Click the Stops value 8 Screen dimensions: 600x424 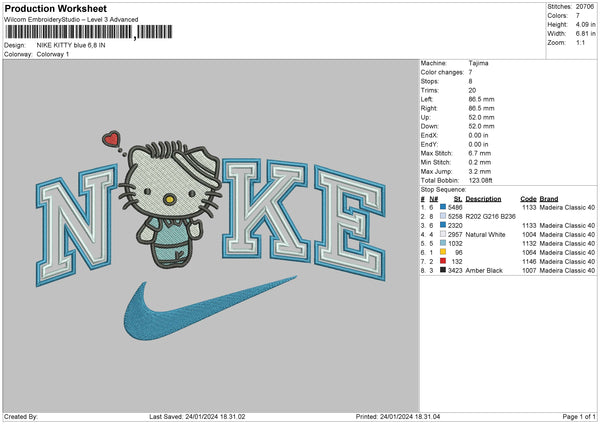[x=470, y=81]
